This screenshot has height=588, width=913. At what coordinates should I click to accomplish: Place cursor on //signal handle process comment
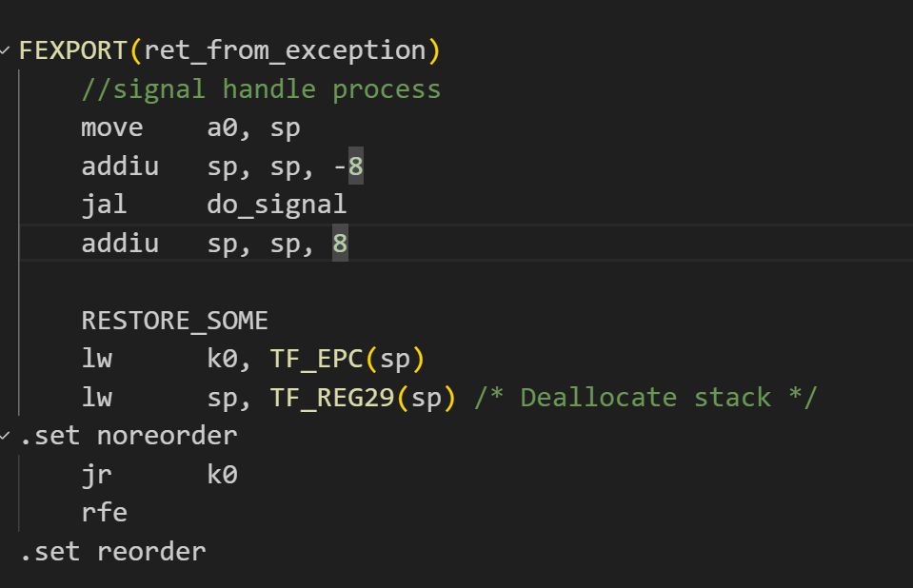(261, 89)
